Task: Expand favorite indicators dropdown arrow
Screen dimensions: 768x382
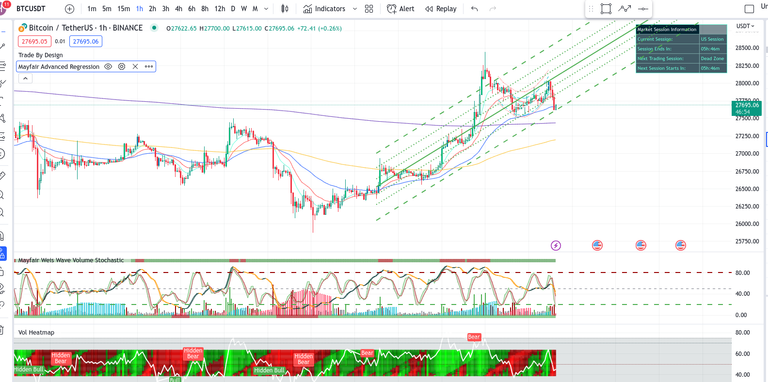Action: pos(355,9)
